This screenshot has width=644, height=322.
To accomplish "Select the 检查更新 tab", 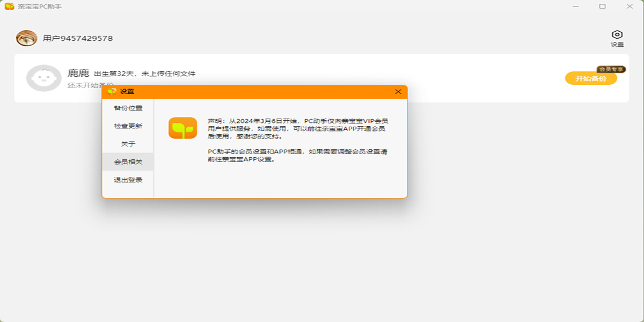I will [x=128, y=126].
